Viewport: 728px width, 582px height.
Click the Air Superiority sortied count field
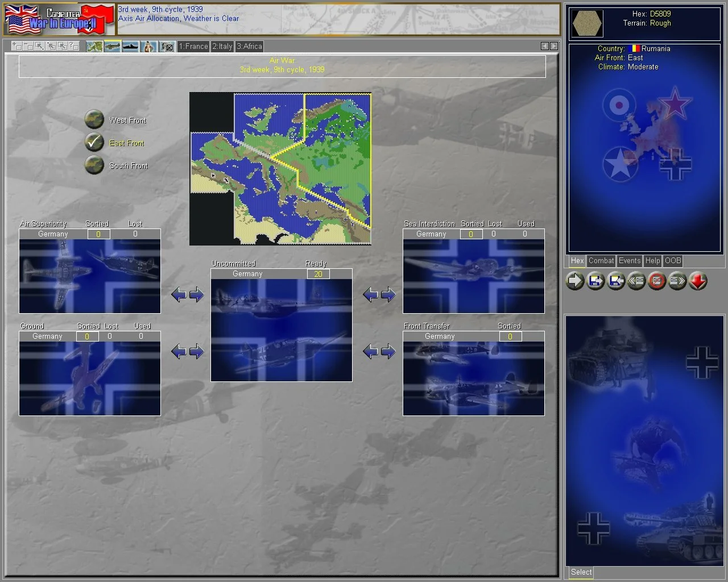pyautogui.click(x=98, y=234)
